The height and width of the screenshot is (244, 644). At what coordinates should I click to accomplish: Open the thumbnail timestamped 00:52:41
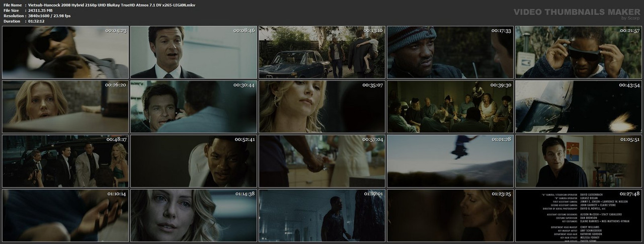(193, 161)
